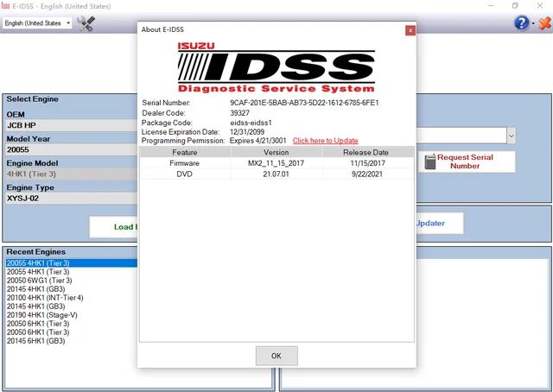Click the Load button in Select Engine panel
Viewport: 553px width, 392px height.
(113, 227)
